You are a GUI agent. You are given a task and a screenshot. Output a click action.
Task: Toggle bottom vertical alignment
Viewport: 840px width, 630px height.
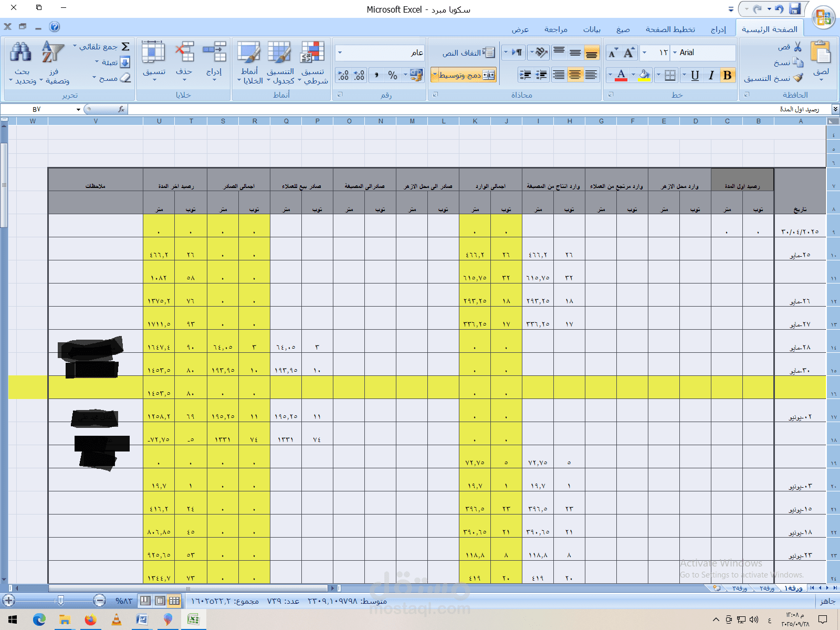pyautogui.click(x=592, y=52)
